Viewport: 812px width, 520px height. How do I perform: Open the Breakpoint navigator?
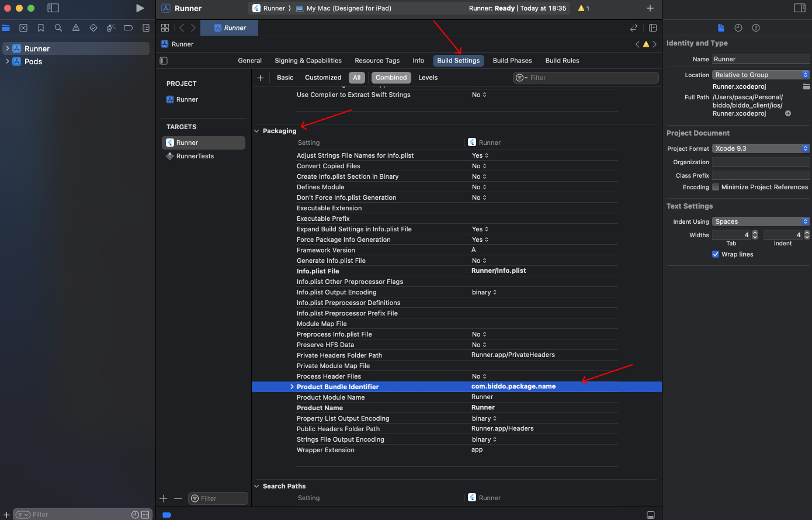129,27
